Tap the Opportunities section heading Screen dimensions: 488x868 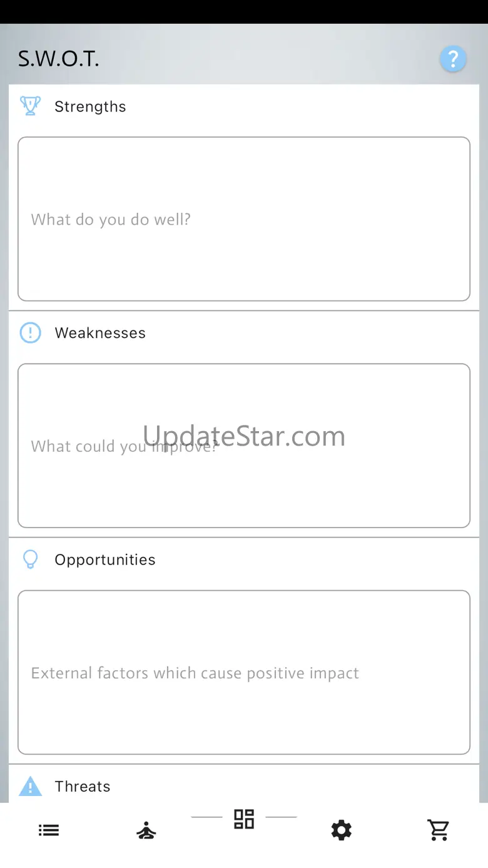tap(105, 559)
